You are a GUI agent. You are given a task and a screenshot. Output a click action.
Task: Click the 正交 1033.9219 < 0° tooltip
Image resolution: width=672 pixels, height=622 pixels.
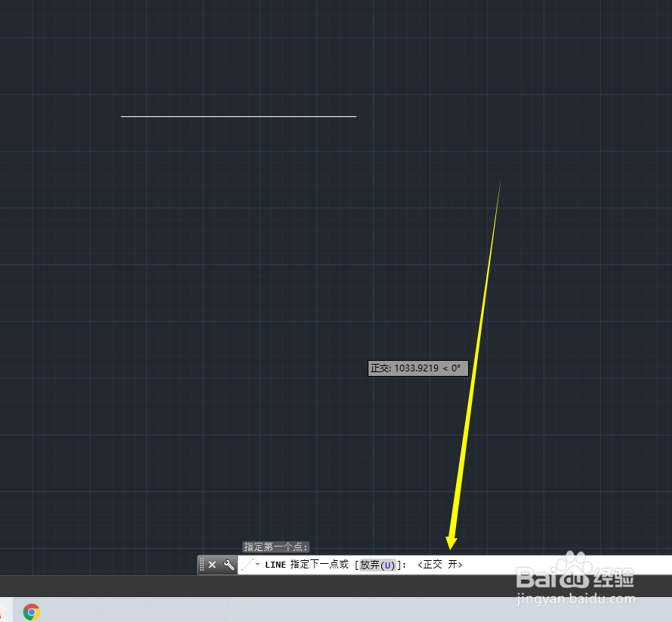coord(418,368)
